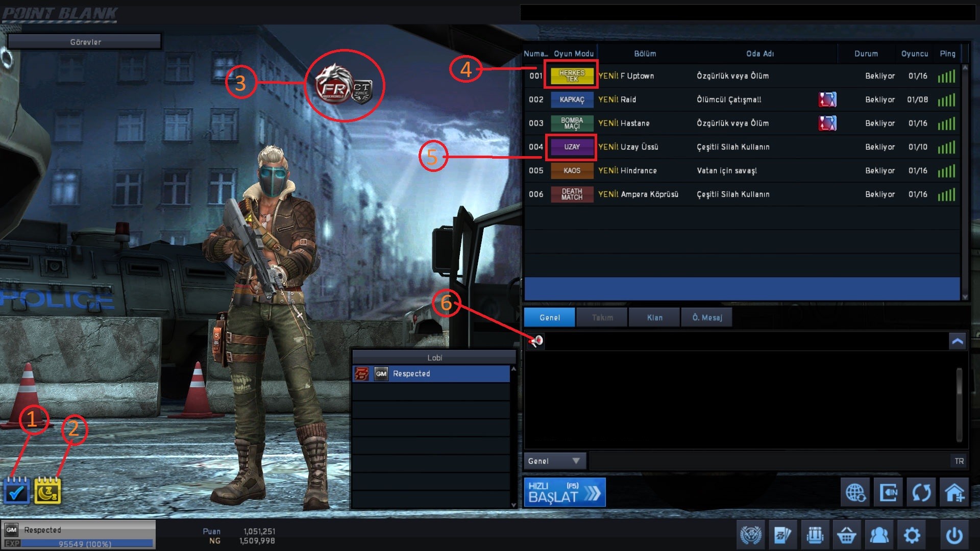Select the BOMBA MAÇI mode badge
The image size is (980, 551).
pos(572,123)
